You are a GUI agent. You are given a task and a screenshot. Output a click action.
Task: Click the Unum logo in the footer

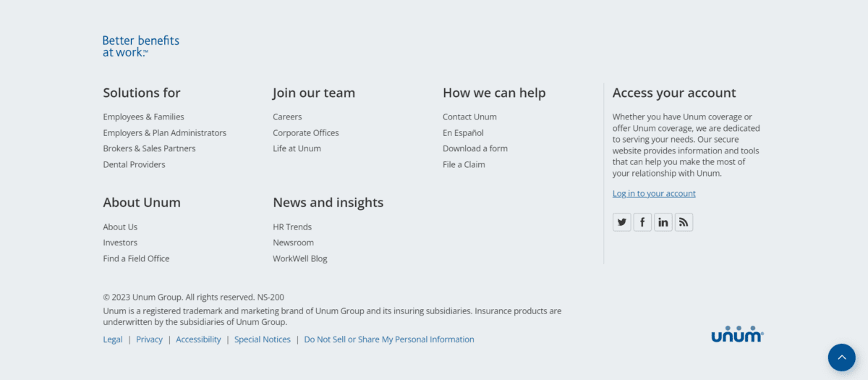(x=738, y=334)
